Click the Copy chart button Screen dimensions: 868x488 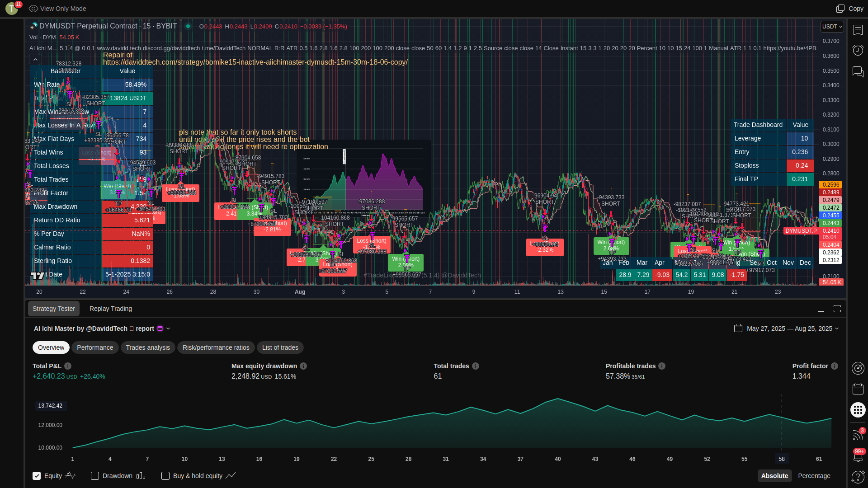point(849,9)
